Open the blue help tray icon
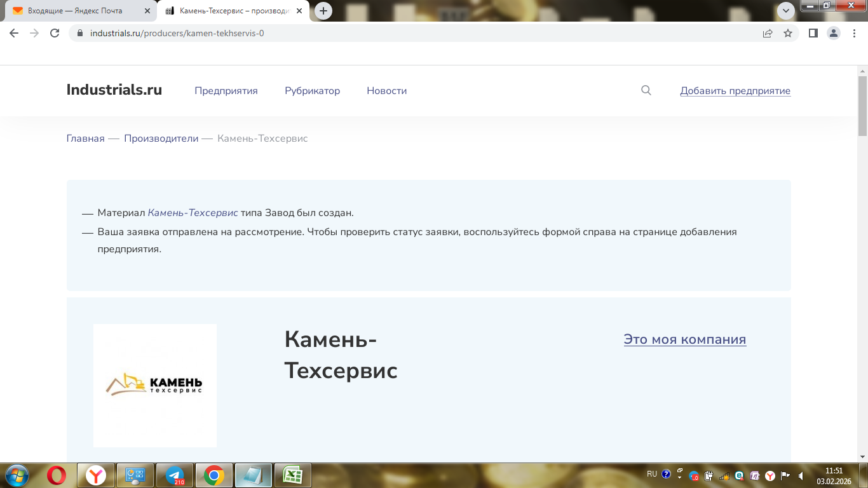 tap(666, 474)
